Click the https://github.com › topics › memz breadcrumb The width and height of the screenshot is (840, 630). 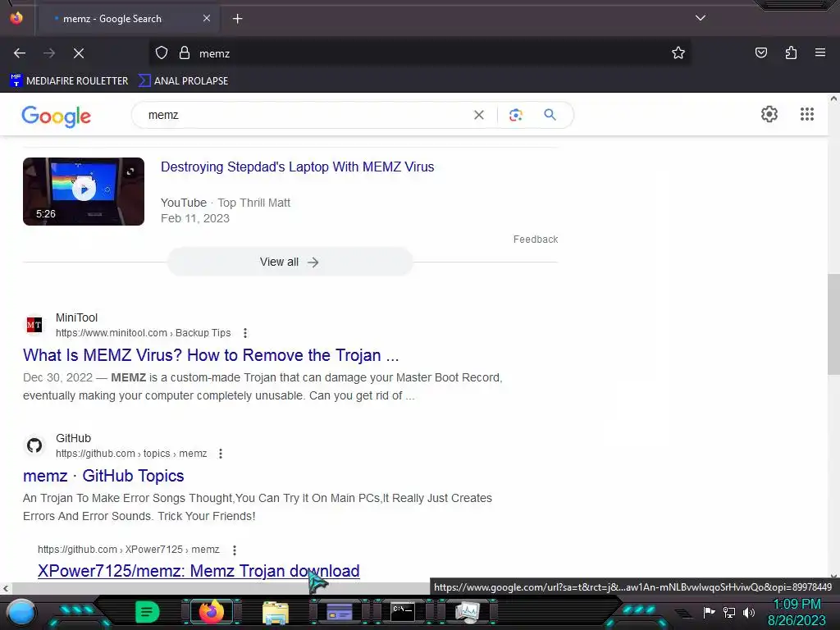tap(131, 453)
